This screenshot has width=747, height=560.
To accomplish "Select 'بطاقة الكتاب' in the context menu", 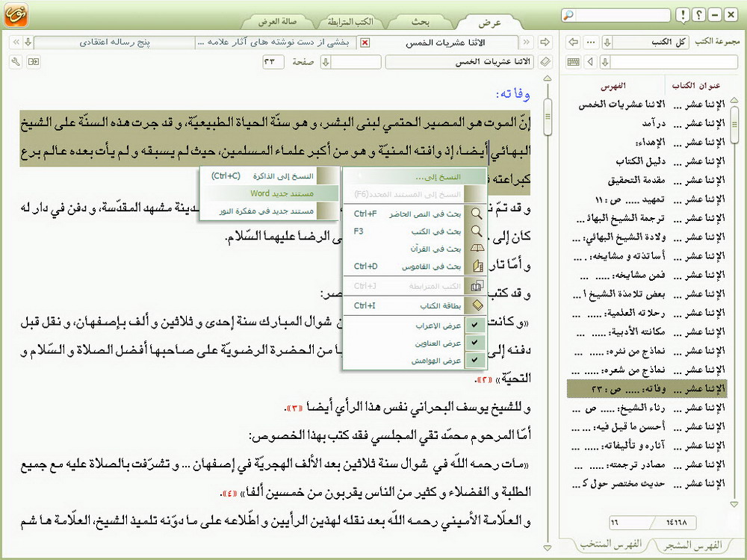I will coord(415,305).
